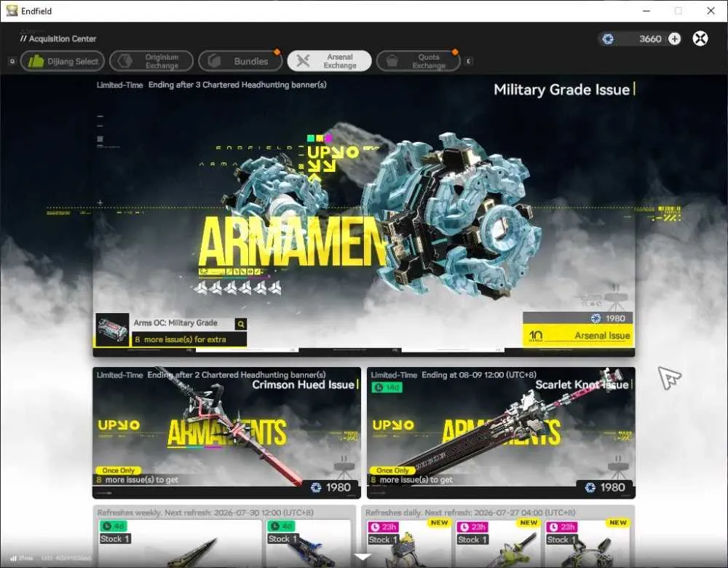Screen dimensions: 728x568
Task: Click the 1980 price on Scarlet Knot Issue
Action: coord(606,487)
